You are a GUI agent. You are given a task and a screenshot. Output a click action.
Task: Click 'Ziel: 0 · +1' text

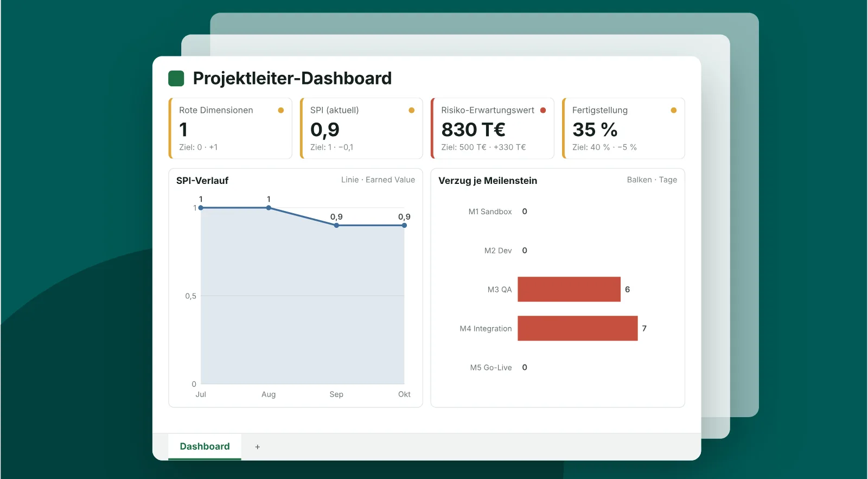[199, 147]
